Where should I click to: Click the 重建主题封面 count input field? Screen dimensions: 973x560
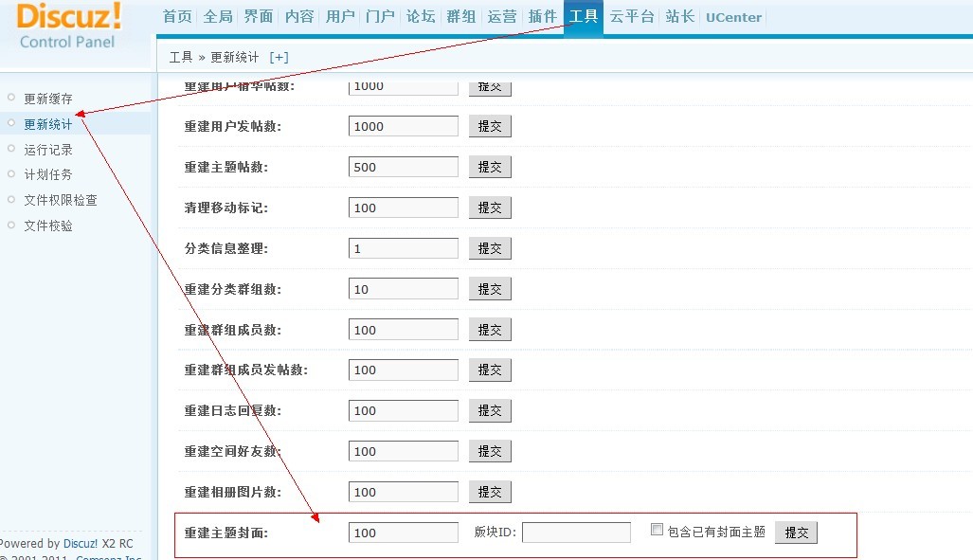[x=404, y=533]
